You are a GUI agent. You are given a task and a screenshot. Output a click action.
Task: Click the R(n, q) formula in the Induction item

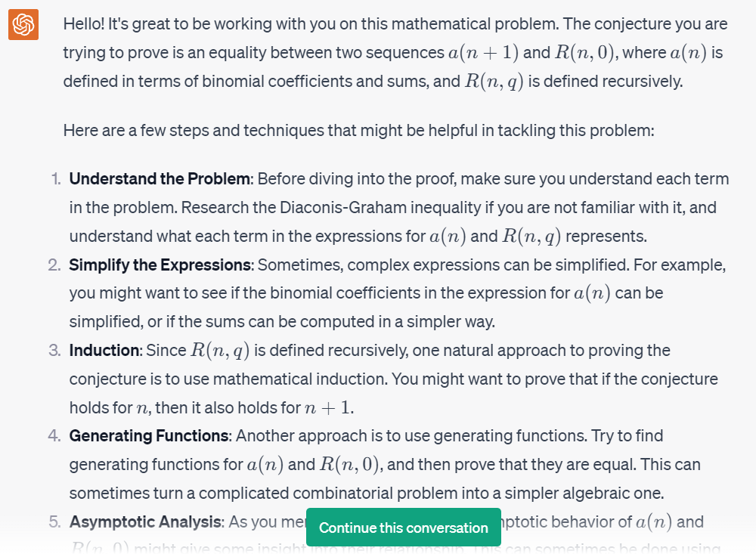coord(220,350)
